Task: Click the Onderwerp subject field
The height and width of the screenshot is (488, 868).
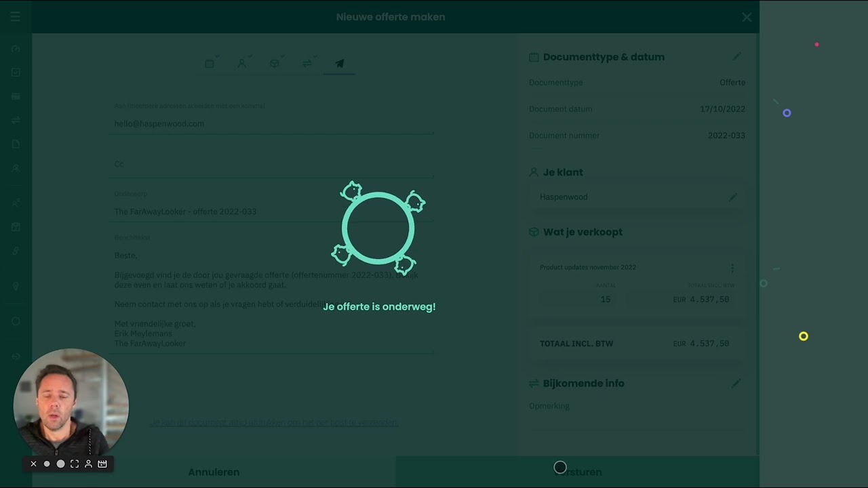Action: (x=271, y=211)
